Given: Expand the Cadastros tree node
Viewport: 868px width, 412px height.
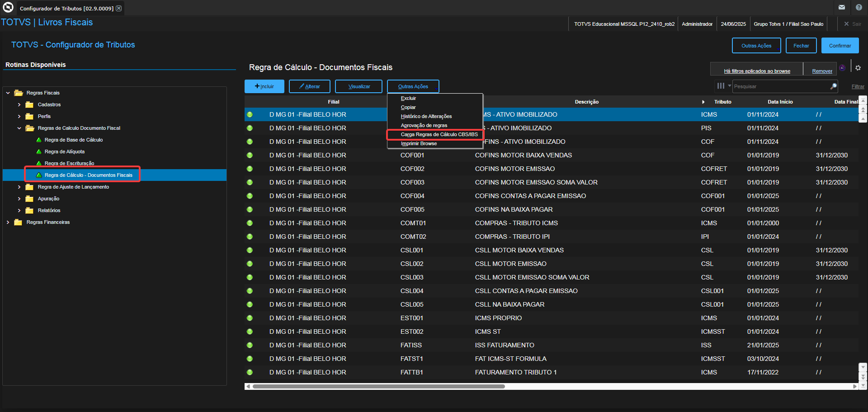Looking at the screenshot, I should coord(19,104).
